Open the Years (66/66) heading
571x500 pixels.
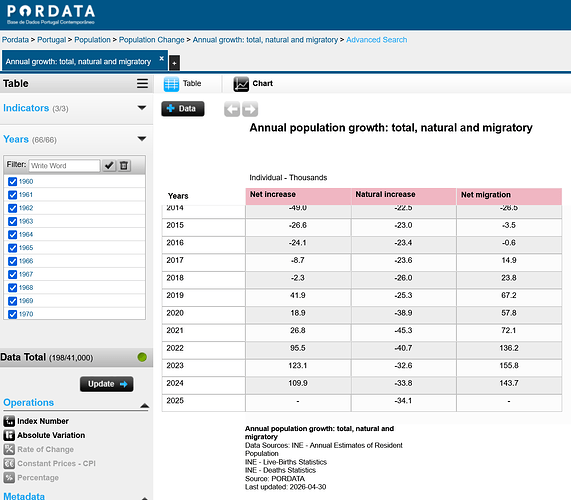click(30, 139)
